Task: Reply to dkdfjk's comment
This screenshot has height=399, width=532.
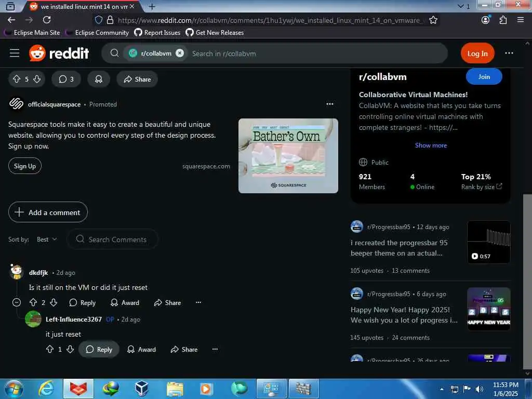Action: tap(83, 302)
